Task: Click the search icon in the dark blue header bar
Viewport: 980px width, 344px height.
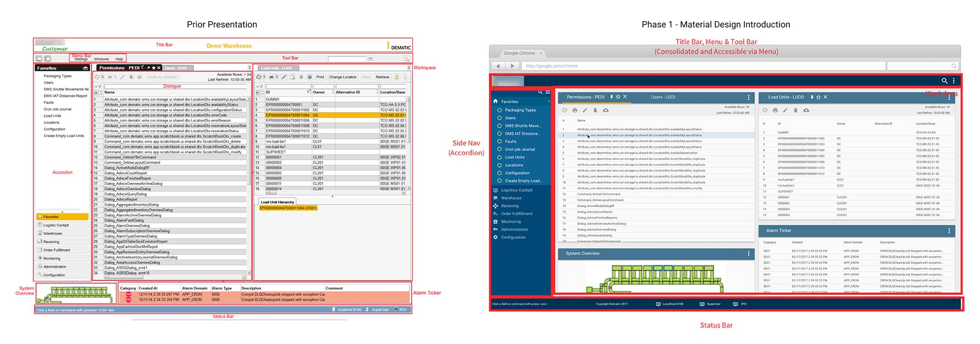Action: (x=944, y=81)
